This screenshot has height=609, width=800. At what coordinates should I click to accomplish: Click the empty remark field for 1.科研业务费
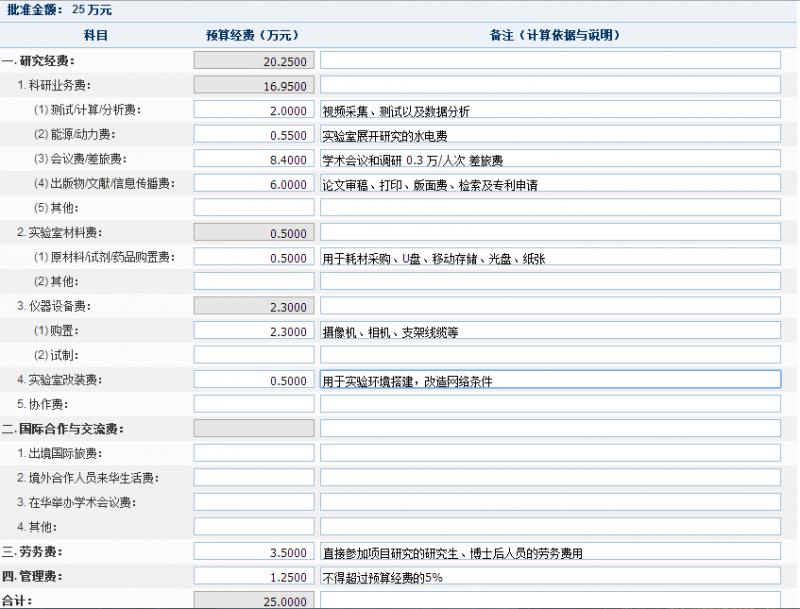550,85
